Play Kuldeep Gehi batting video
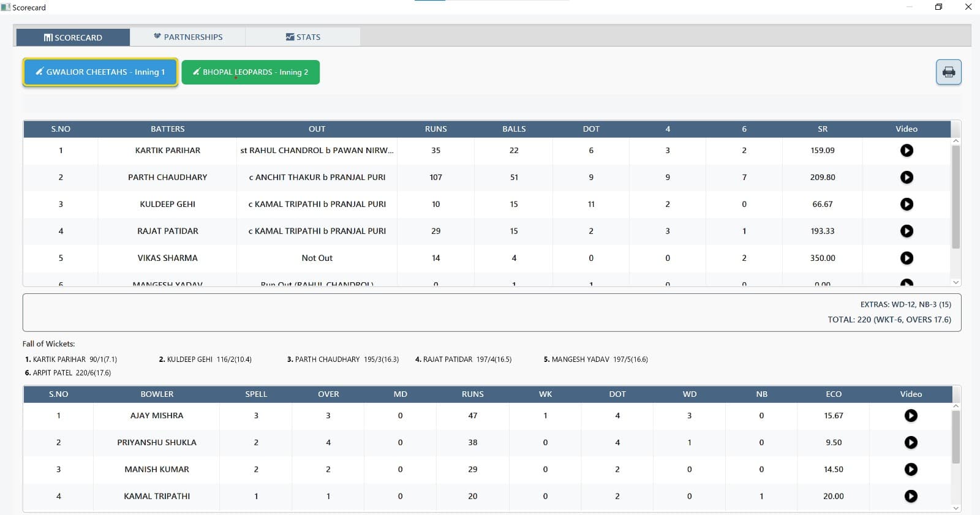This screenshot has width=980, height=515. click(907, 204)
